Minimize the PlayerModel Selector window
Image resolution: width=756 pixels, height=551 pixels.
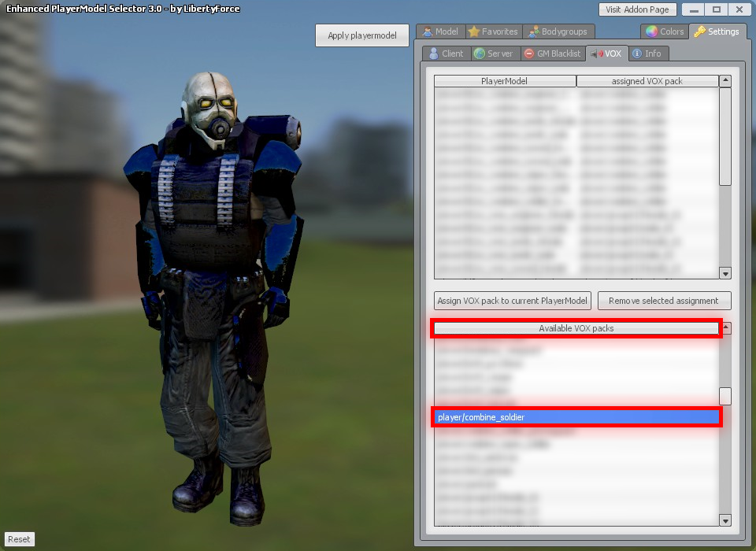coord(694,9)
